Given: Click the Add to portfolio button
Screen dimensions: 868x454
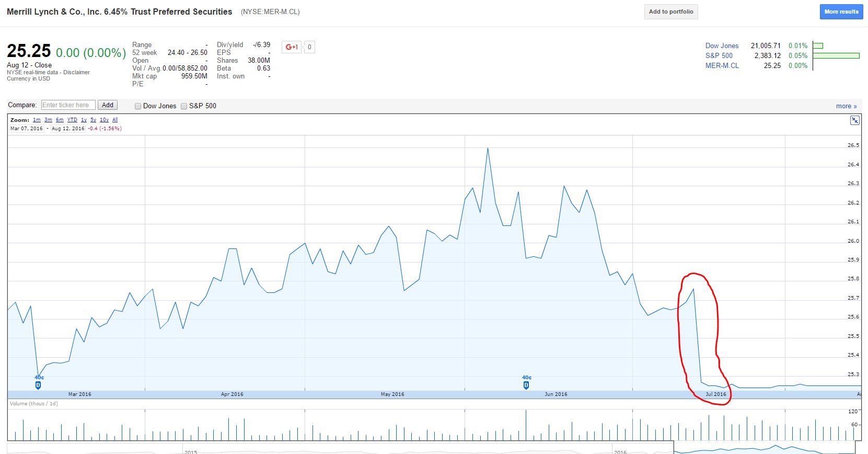Looking at the screenshot, I should (x=670, y=12).
